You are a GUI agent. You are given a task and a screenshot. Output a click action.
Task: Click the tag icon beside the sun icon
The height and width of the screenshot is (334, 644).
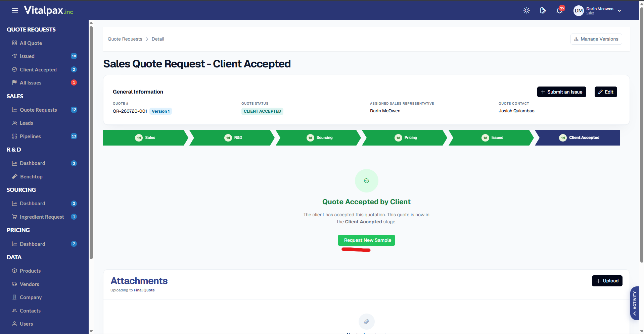tap(543, 10)
